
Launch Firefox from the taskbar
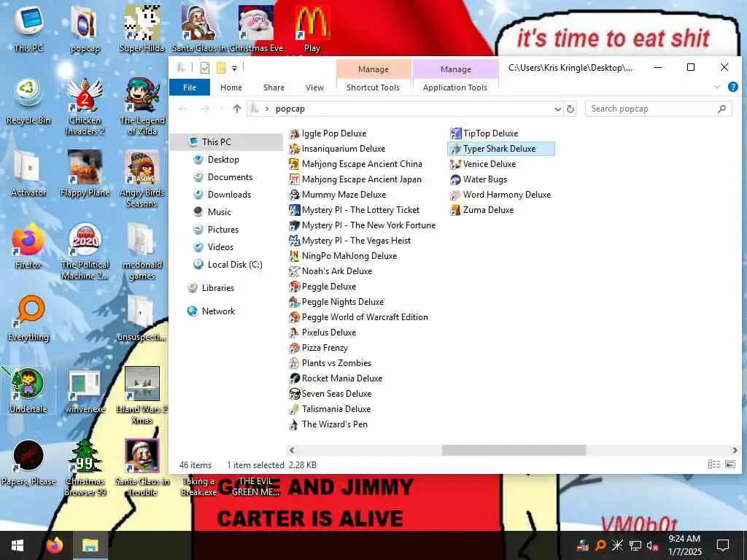[x=55, y=545]
